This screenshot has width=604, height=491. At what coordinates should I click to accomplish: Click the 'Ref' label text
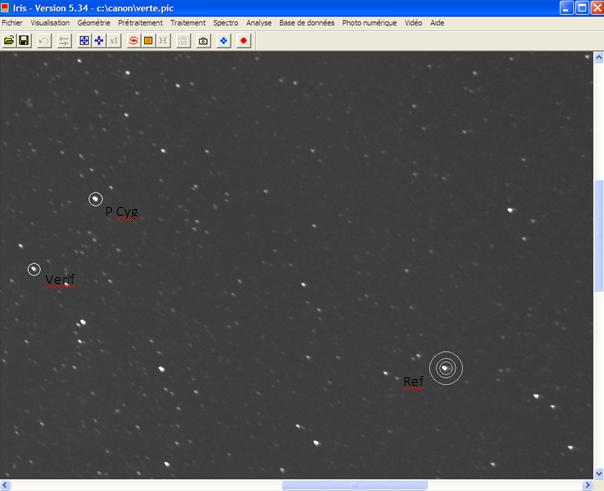(x=413, y=381)
